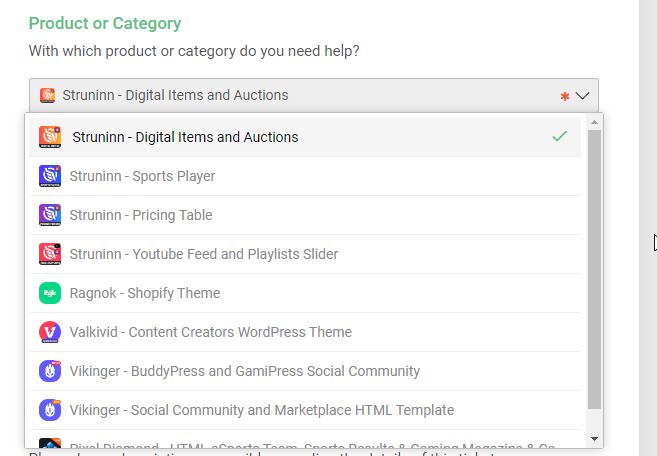The image size is (657, 456).
Task: Select Valkivid - Content Creators WordPress Theme
Action: [211, 332]
